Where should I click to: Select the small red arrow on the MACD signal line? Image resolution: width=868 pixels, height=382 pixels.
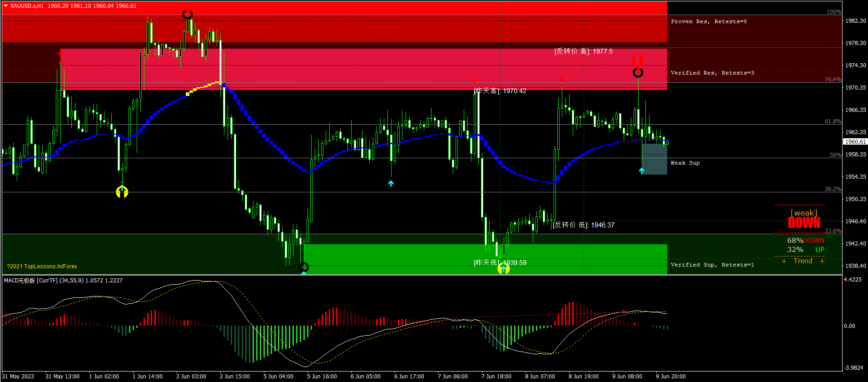(624, 312)
